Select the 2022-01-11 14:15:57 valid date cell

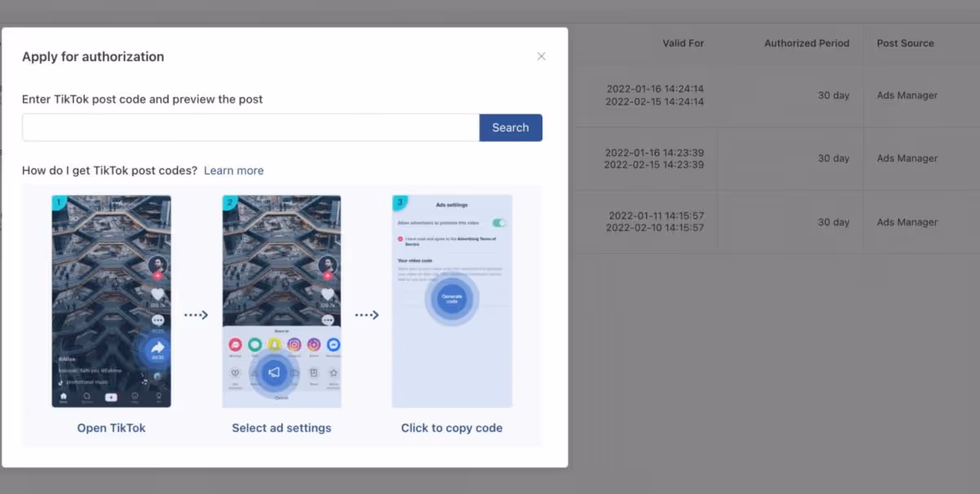(x=657, y=222)
